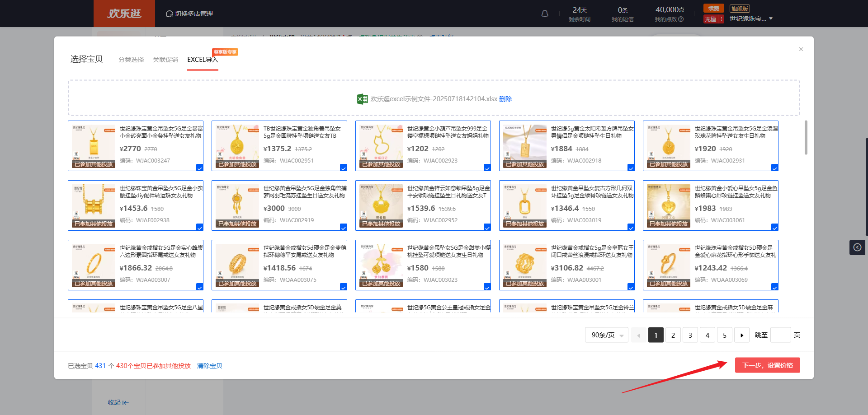Toggle selection of product WQAA003069

click(x=774, y=287)
